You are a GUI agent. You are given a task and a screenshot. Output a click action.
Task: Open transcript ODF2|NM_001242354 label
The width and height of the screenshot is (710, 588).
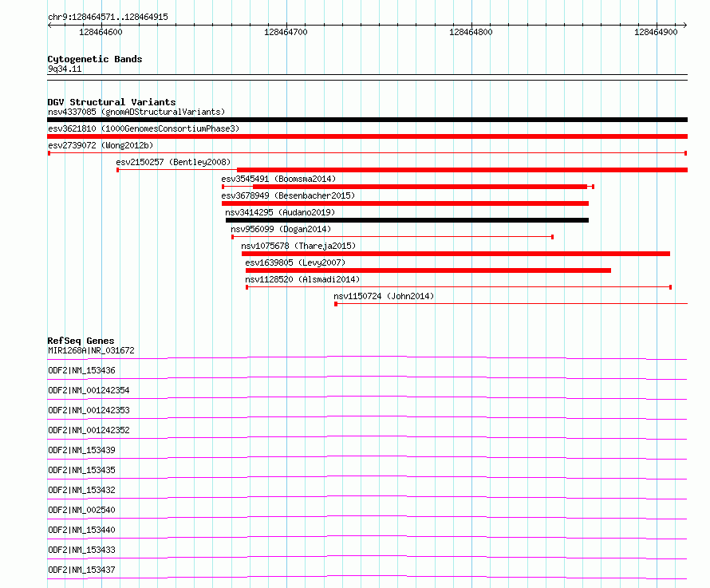[x=89, y=390]
